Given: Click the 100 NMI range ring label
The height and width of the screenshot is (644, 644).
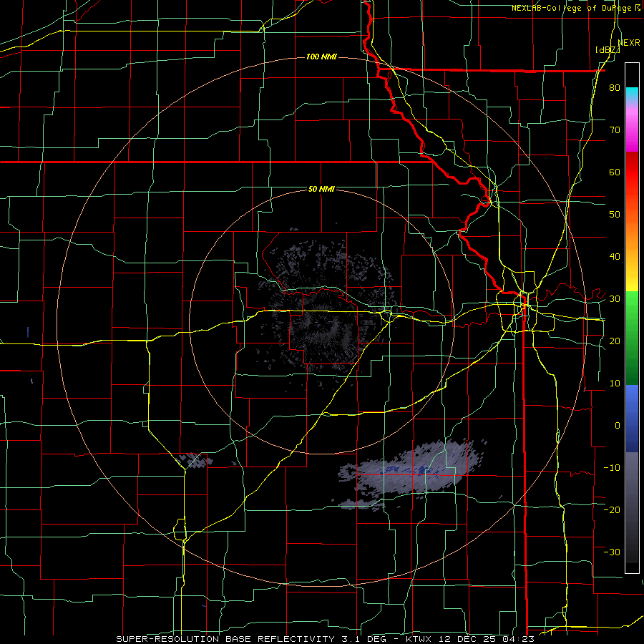Looking at the screenshot, I should pyautogui.click(x=321, y=57).
